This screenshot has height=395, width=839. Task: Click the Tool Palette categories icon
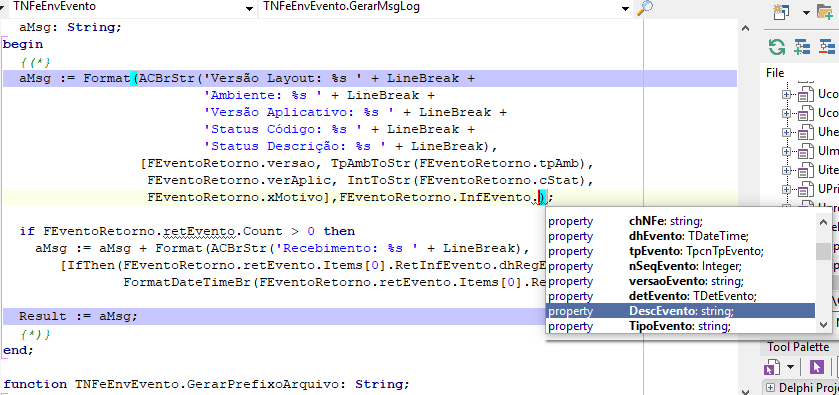[x=771, y=368]
